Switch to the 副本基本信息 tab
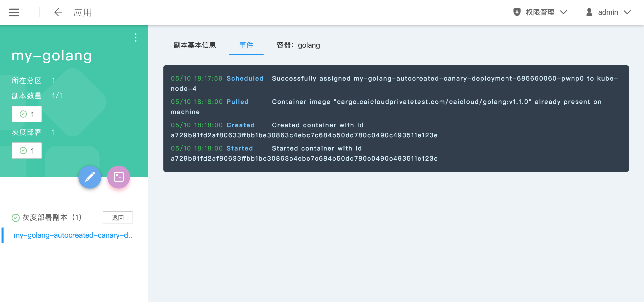Image resolution: width=644 pixels, height=302 pixels. click(x=195, y=45)
